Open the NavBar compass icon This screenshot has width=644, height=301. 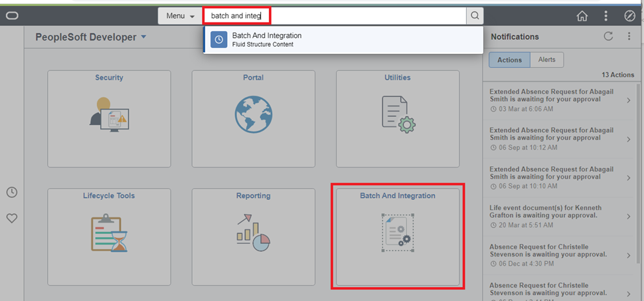pyautogui.click(x=629, y=16)
